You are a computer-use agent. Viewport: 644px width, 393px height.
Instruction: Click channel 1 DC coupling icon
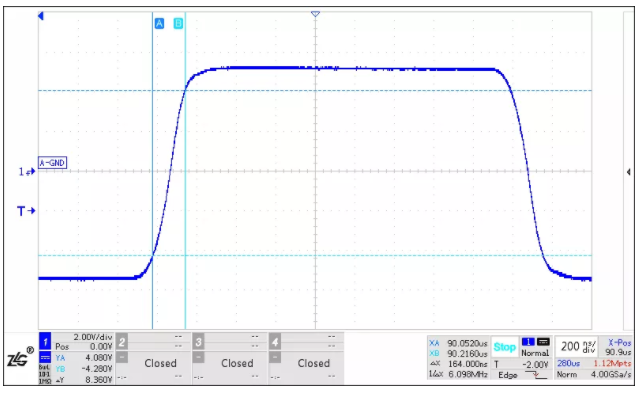(x=45, y=357)
